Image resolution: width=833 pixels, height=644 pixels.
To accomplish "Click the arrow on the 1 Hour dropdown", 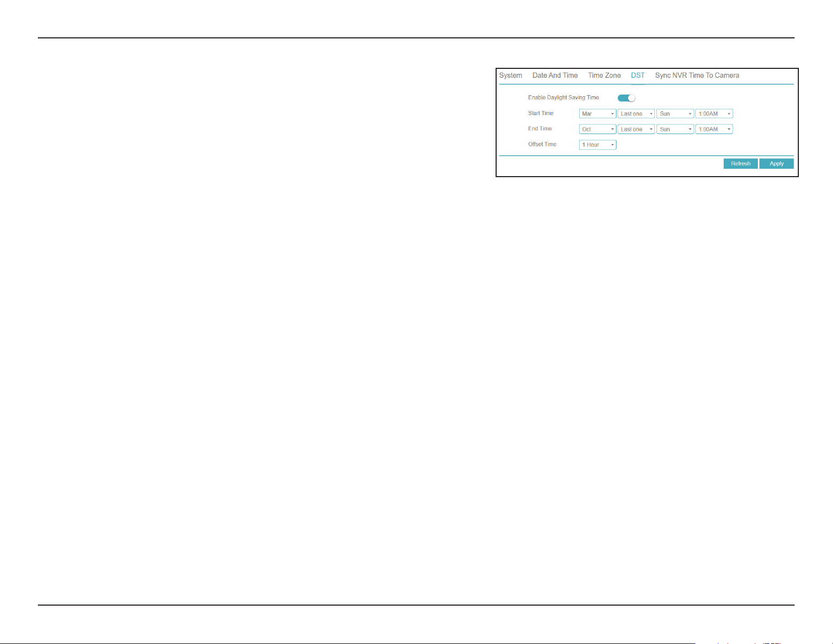I will pyautogui.click(x=612, y=145).
